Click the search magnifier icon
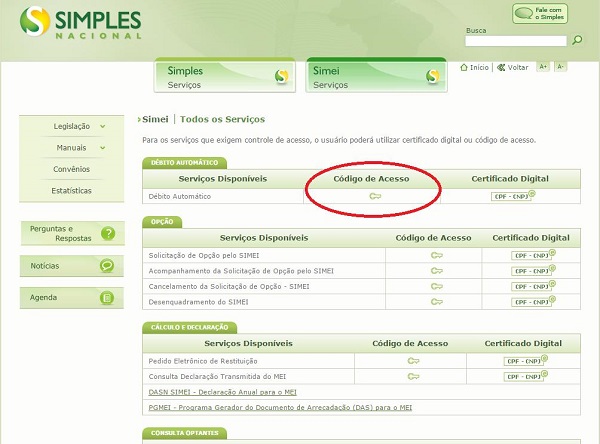The image size is (600, 444). [577, 41]
